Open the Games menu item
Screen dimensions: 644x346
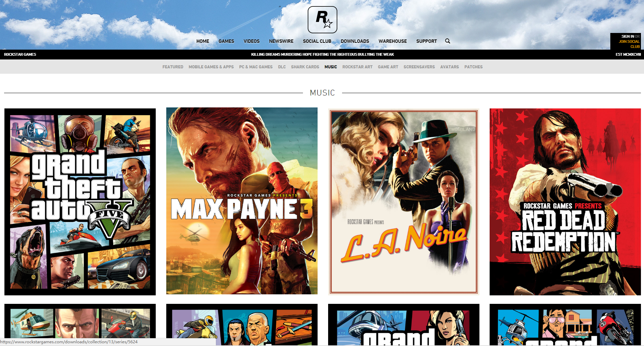(x=226, y=41)
